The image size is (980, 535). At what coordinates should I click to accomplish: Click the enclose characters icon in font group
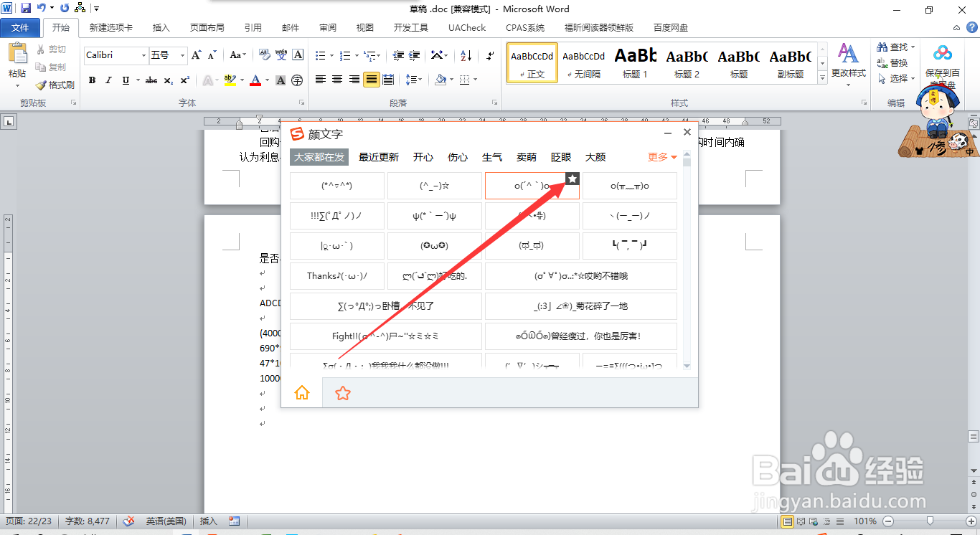(x=297, y=80)
